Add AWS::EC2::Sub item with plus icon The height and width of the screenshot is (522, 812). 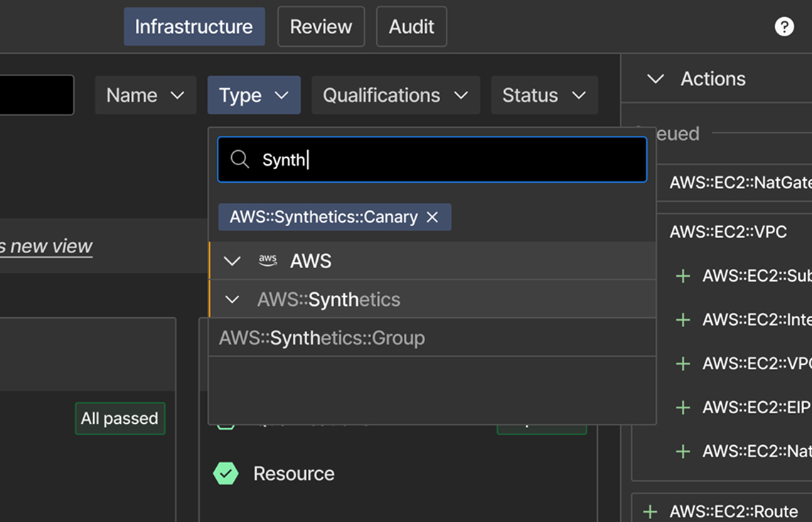pos(683,276)
